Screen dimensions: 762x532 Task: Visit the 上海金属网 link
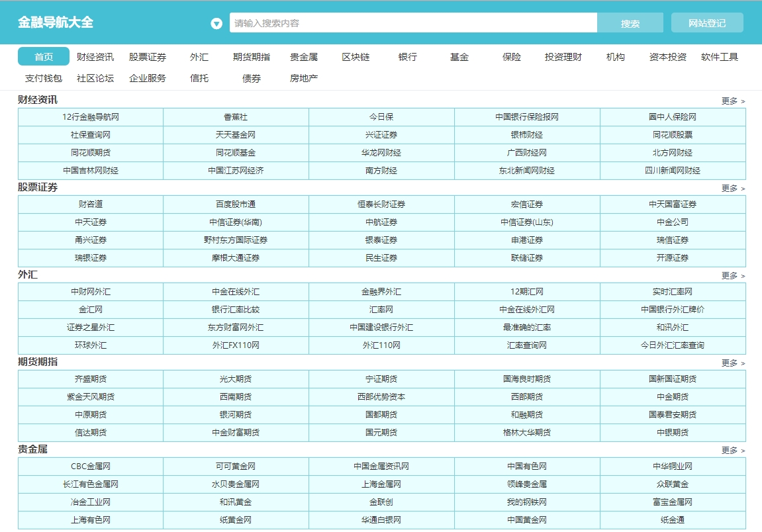coord(381,484)
